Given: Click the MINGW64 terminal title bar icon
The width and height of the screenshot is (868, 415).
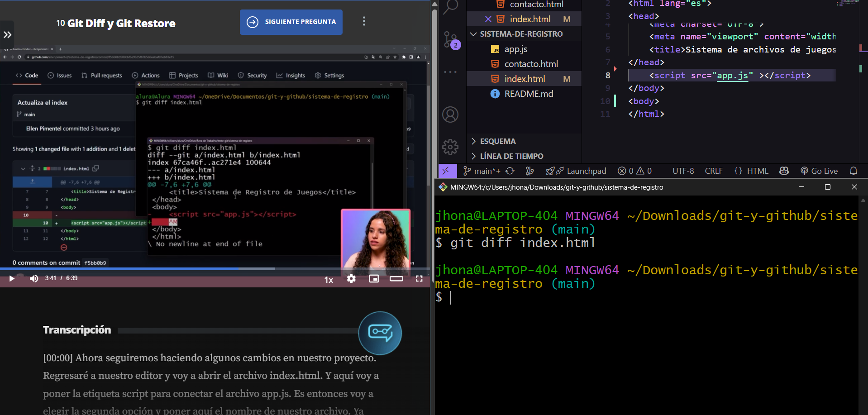Looking at the screenshot, I should [443, 187].
